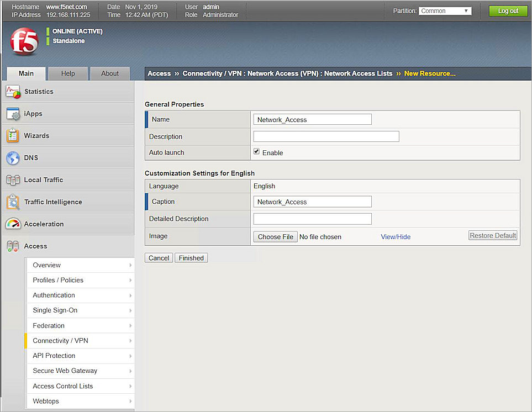This screenshot has height=412, width=532.
Task: Open the About tab
Action: click(x=109, y=73)
